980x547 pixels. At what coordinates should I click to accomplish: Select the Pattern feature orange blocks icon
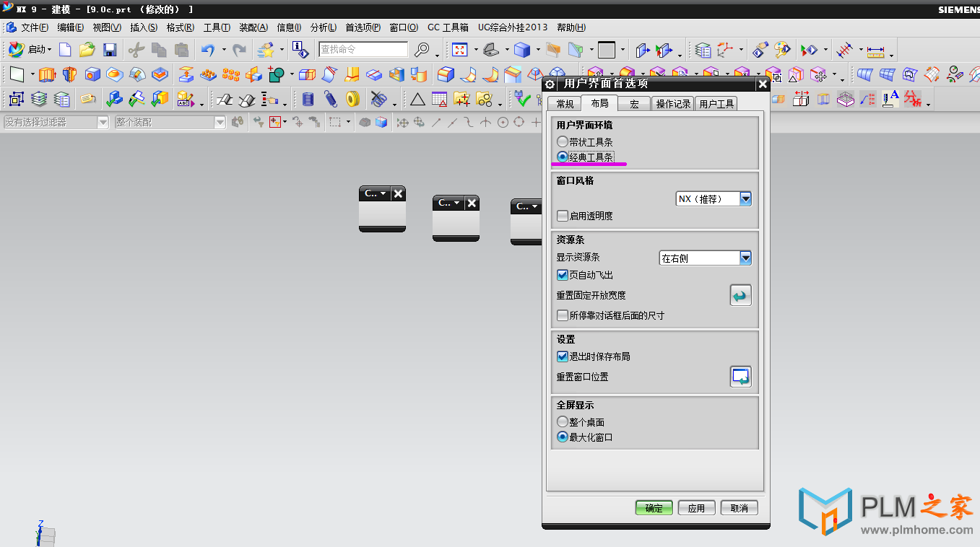[x=230, y=74]
